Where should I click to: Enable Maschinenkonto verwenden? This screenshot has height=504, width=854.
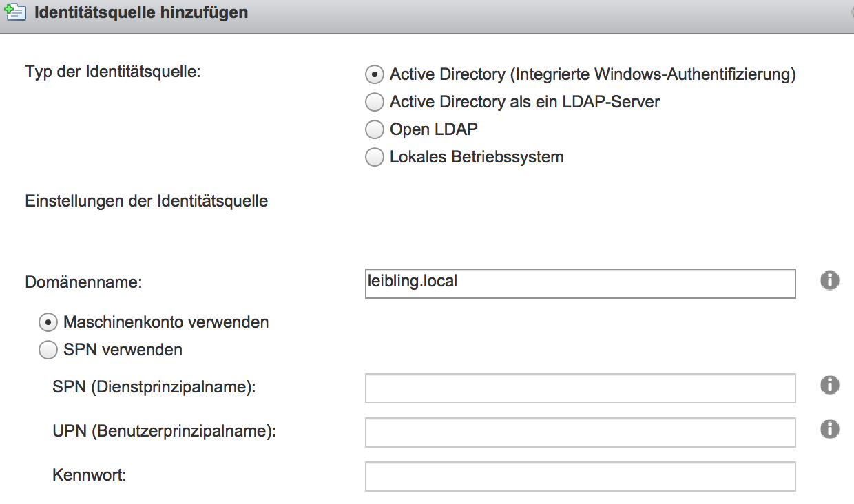click(48, 322)
